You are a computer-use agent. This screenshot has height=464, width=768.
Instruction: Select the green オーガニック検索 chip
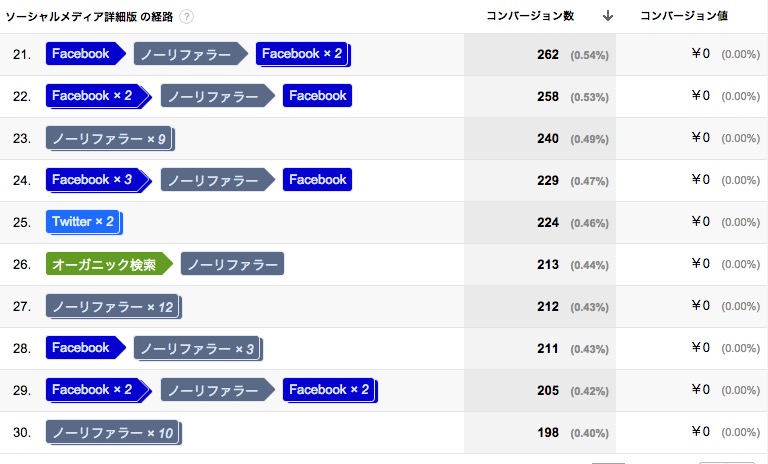[109, 264]
